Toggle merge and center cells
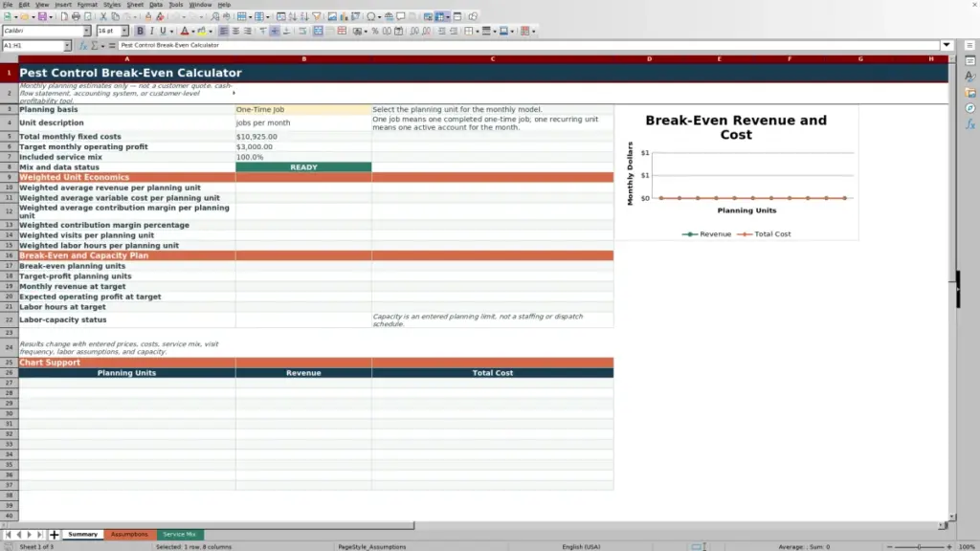 click(x=318, y=31)
